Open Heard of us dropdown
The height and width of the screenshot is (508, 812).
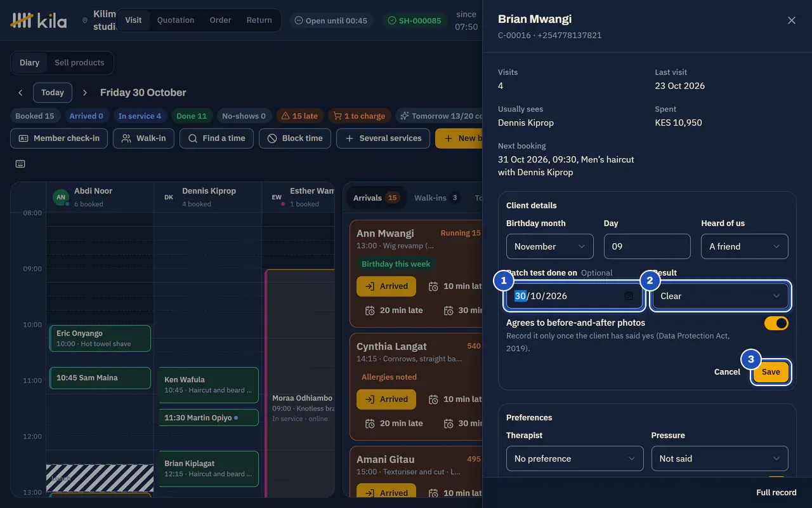745,246
